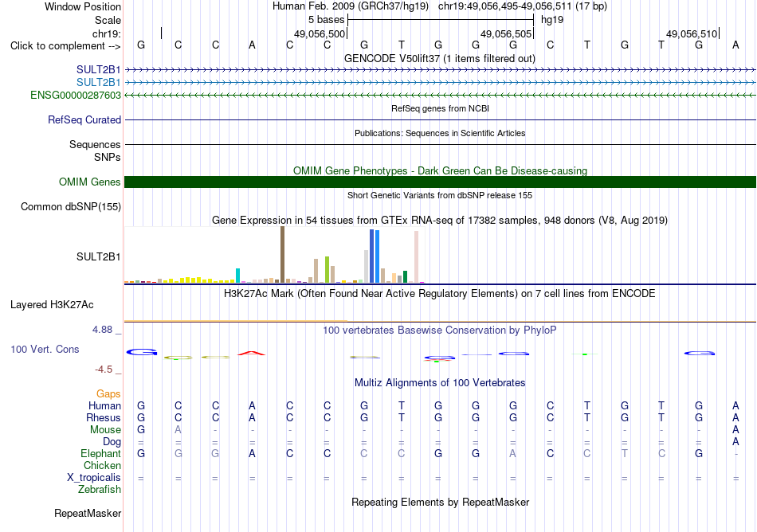Open the Common dbSNP(155) track label

pos(70,206)
